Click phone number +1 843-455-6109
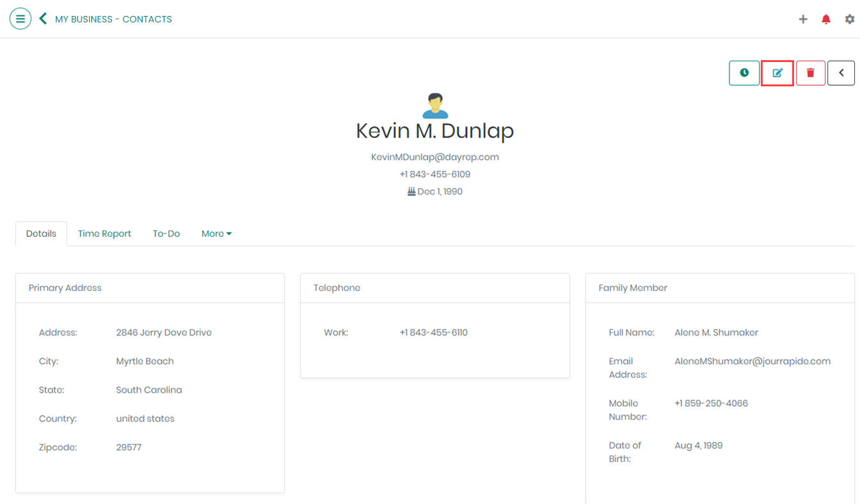This screenshot has height=504, width=860. [x=435, y=174]
